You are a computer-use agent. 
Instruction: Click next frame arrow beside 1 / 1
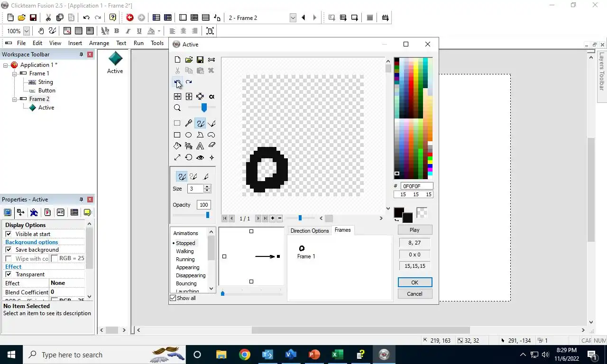(258, 218)
